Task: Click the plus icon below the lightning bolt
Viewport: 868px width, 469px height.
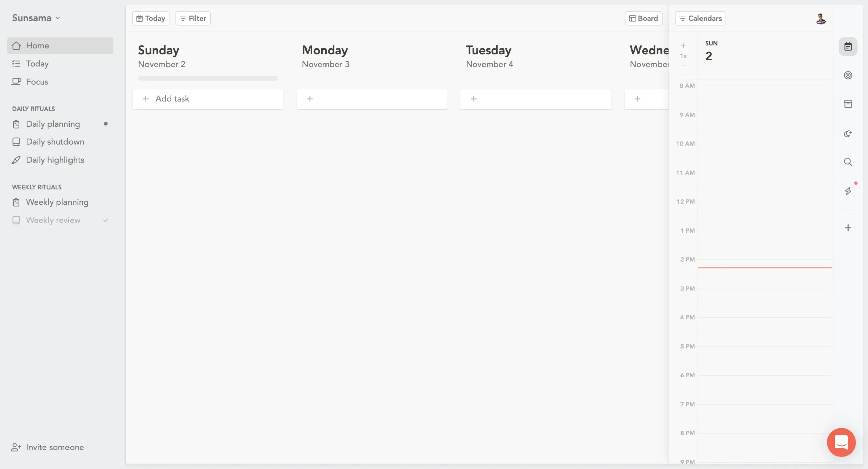Action: coord(848,228)
